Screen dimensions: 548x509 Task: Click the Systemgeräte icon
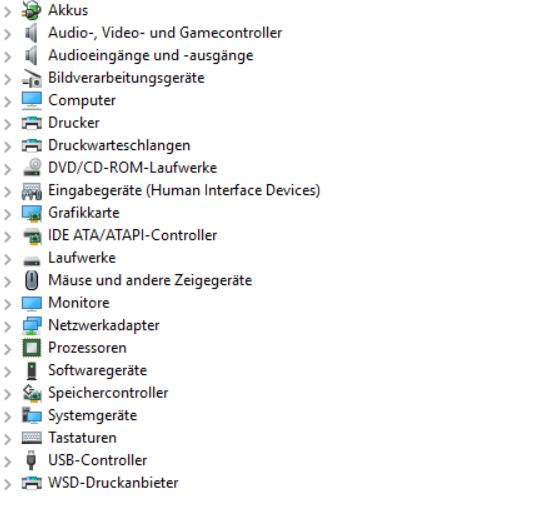pyautogui.click(x=31, y=415)
